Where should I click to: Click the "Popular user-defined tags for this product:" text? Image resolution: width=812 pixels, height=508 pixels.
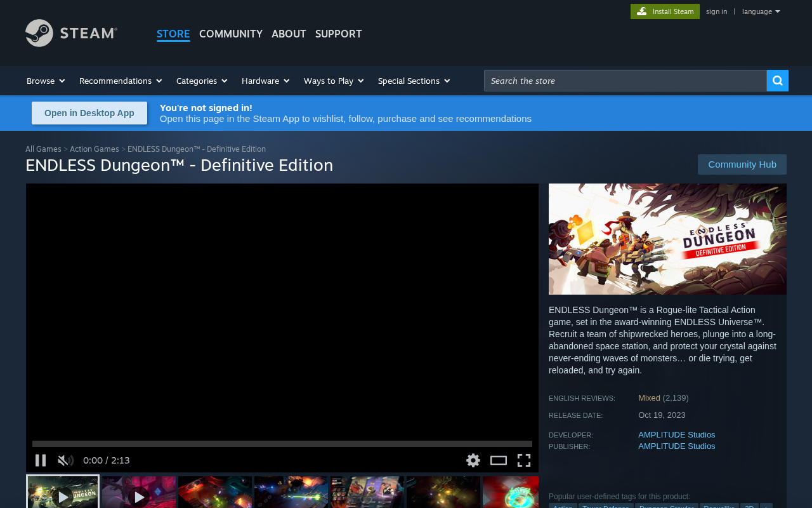click(x=620, y=497)
